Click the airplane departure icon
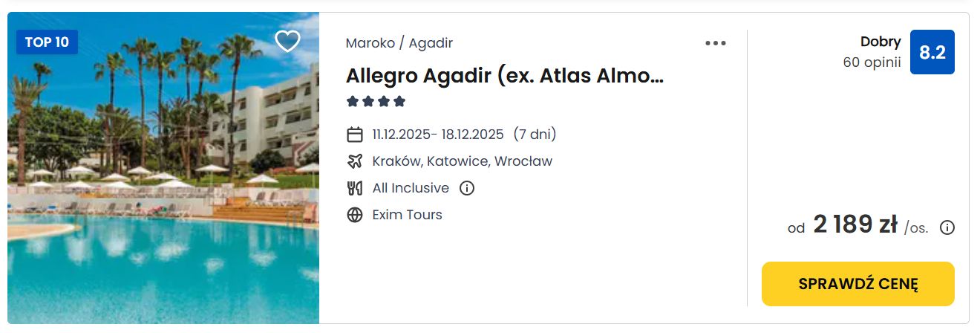The image size is (980, 333). tap(355, 161)
